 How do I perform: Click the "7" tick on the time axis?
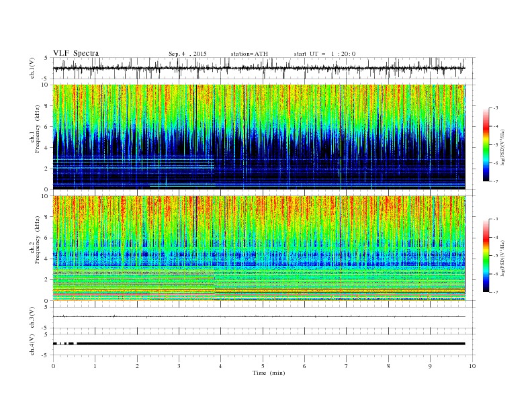pyautogui.click(x=347, y=366)
